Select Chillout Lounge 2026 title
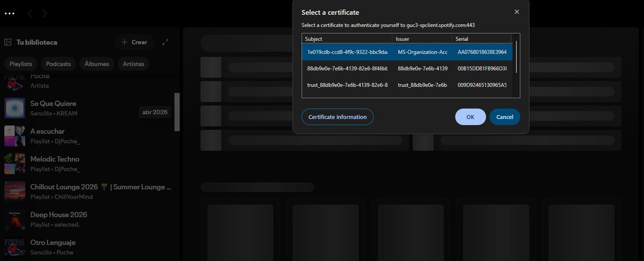Screen dimensions: 644x261 (x=101, y=187)
